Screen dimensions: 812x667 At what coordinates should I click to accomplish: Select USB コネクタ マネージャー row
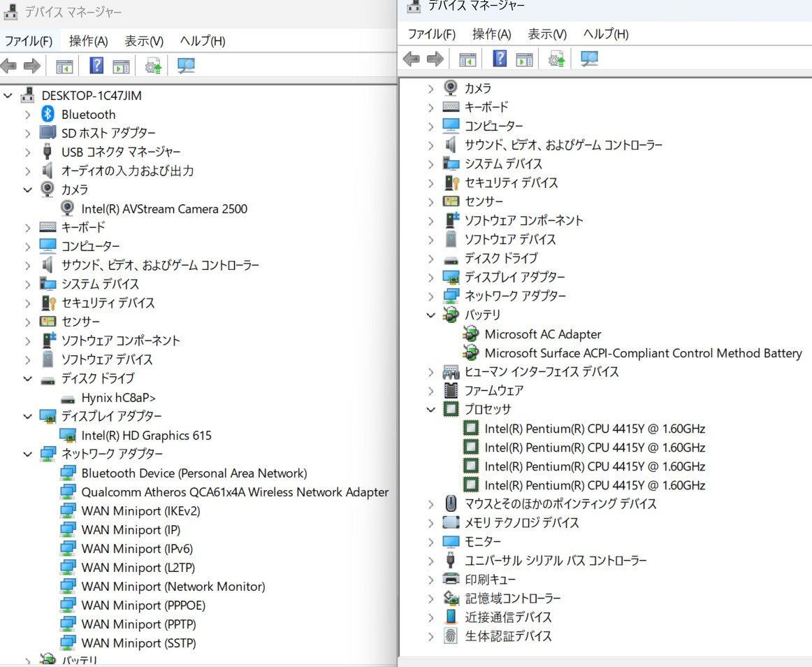pyautogui.click(x=121, y=152)
